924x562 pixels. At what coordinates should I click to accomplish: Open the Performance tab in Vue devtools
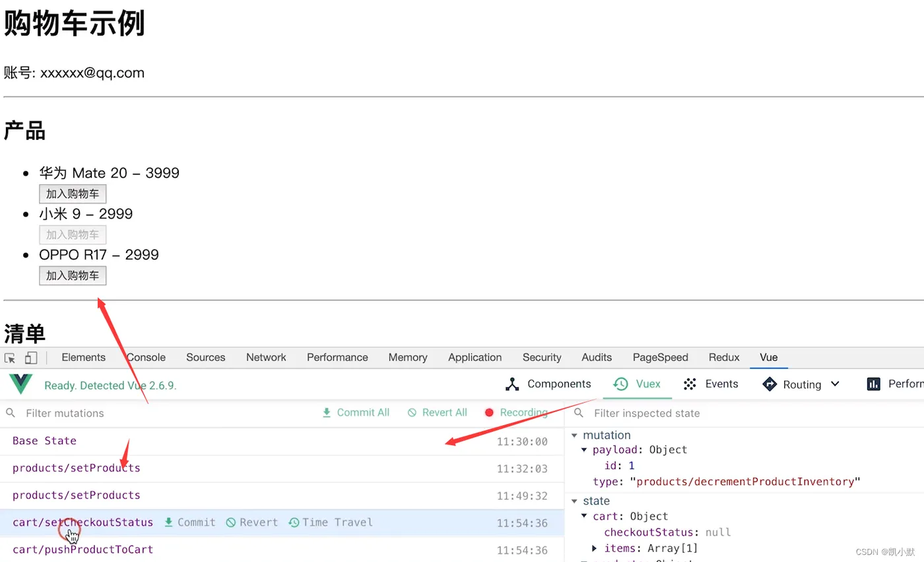click(x=895, y=384)
